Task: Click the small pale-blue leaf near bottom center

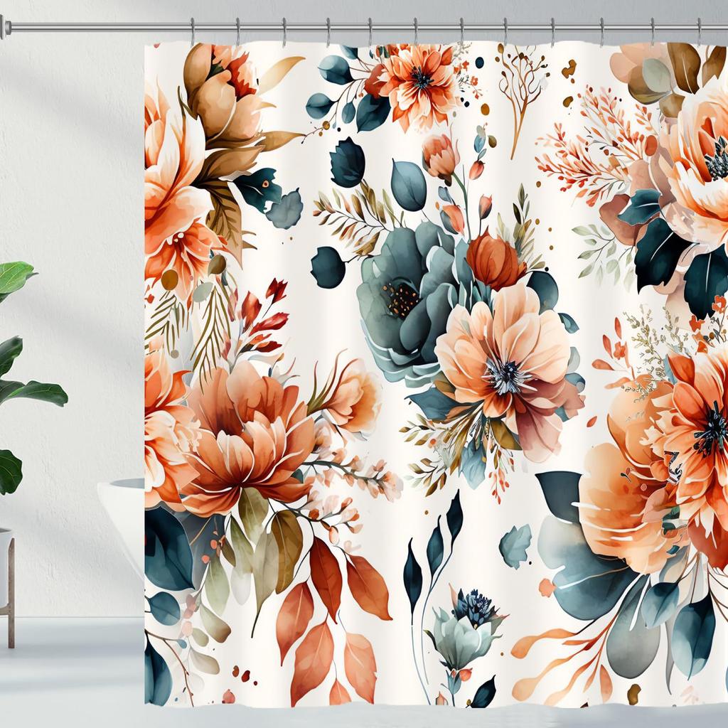Action: 515,545
